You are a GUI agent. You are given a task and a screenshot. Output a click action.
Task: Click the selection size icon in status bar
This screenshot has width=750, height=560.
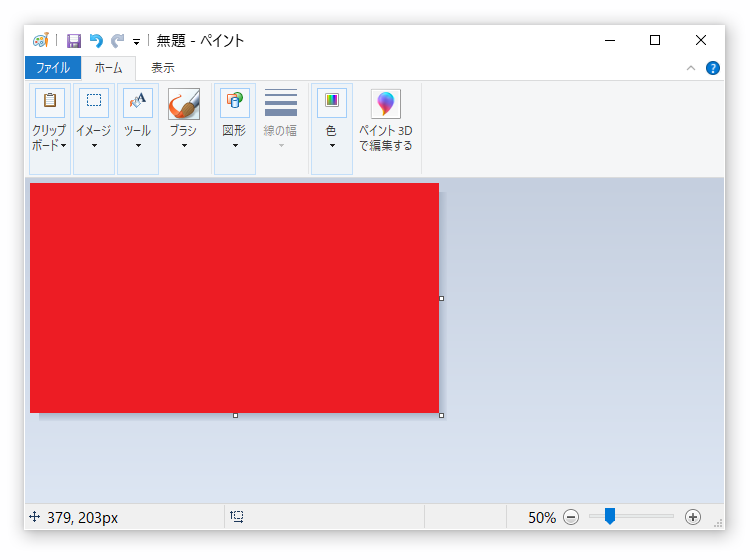[237, 516]
